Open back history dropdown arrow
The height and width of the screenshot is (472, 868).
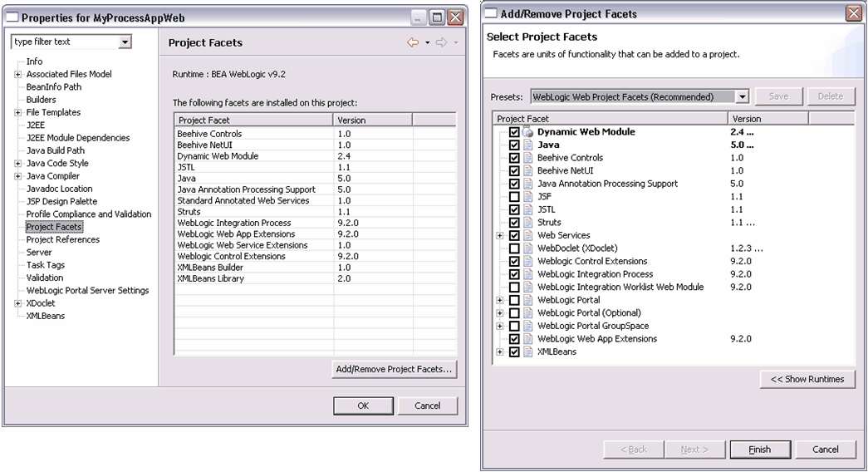click(x=428, y=42)
